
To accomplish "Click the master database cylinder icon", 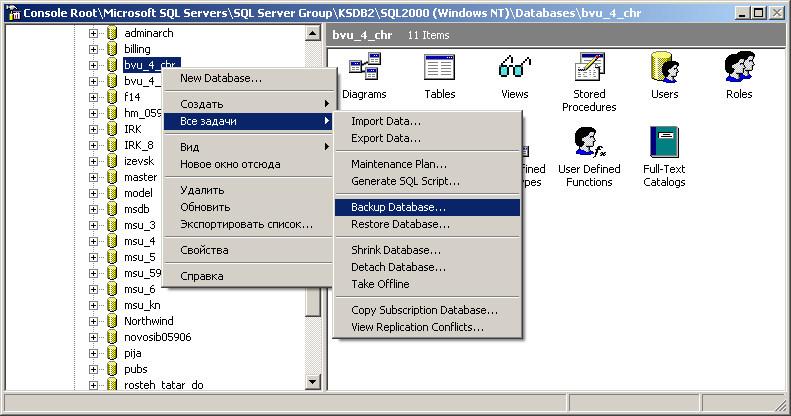I will click(112, 177).
